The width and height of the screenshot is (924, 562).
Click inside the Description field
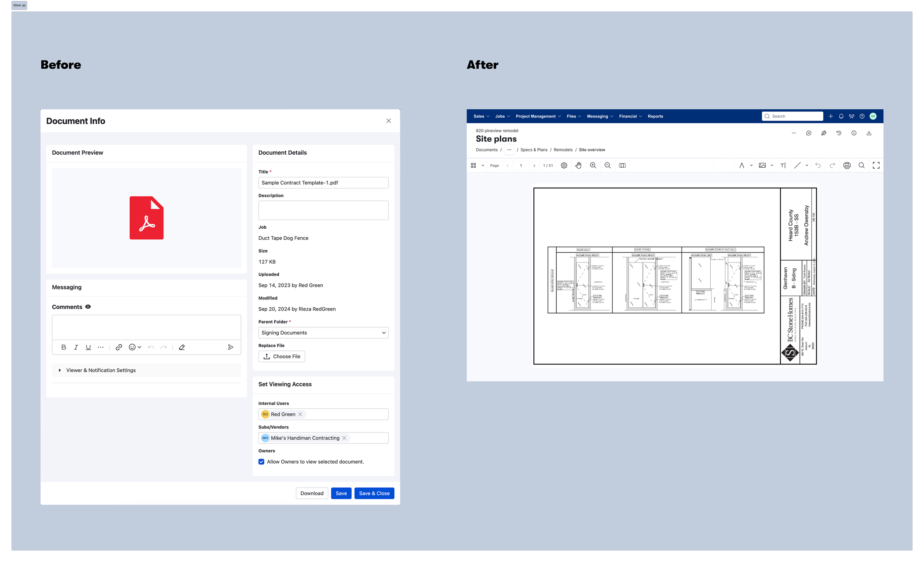pyautogui.click(x=323, y=210)
